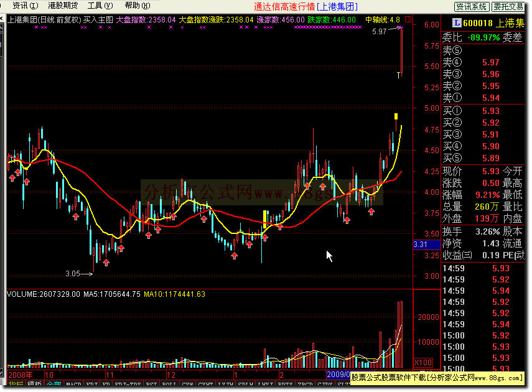The image size is (532, 392).
Task: Click the stock code 600018
Action: click(x=478, y=23)
